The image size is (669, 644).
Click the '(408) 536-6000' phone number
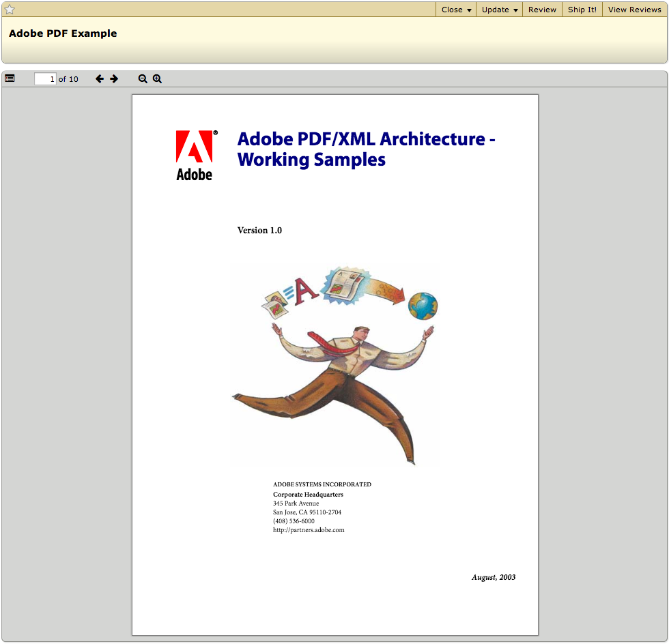(294, 521)
